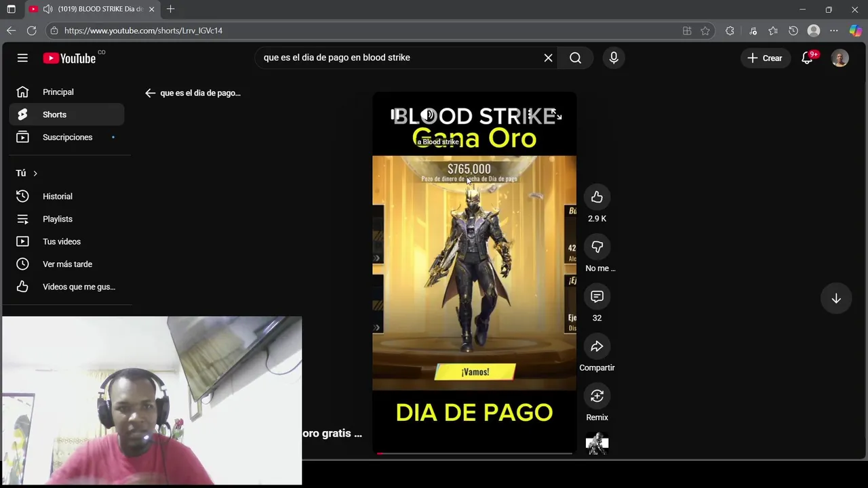
Task: Open Copilot in Edge toolbar
Action: click(x=856, y=30)
